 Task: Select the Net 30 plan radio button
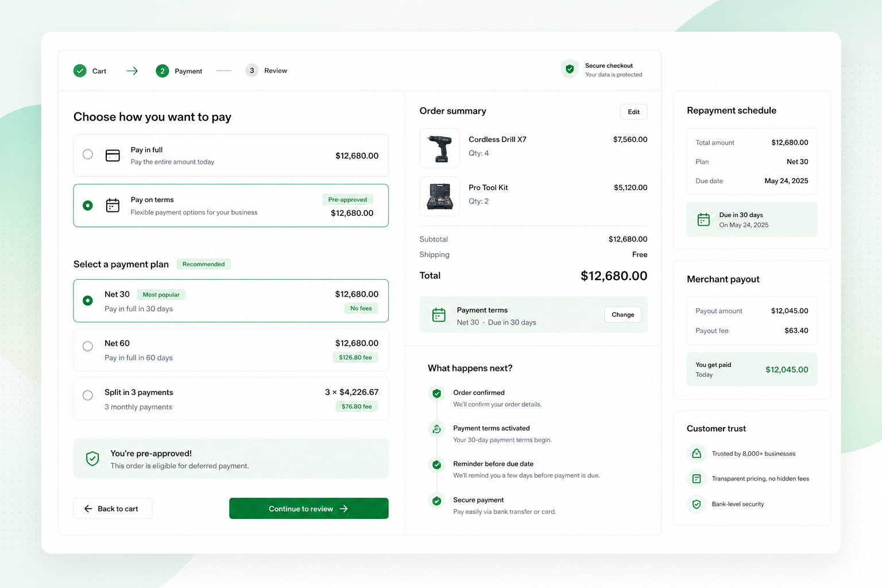pyautogui.click(x=88, y=300)
